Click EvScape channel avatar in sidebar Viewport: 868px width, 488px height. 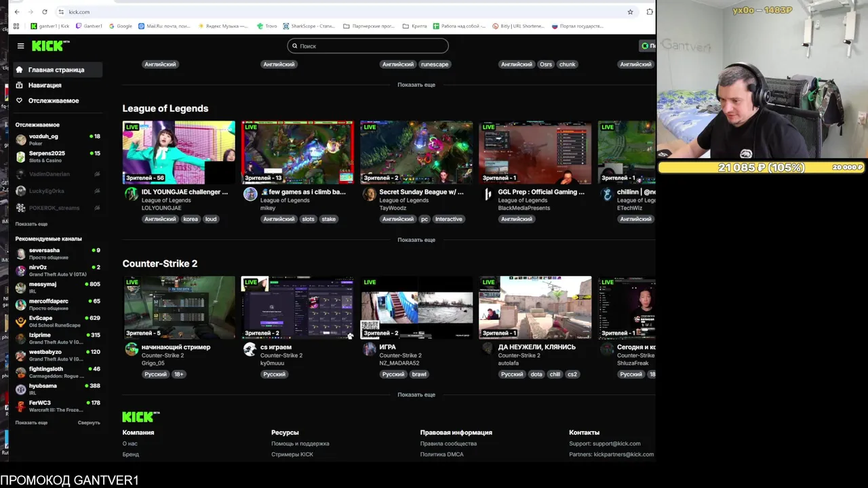click(21, 321)
